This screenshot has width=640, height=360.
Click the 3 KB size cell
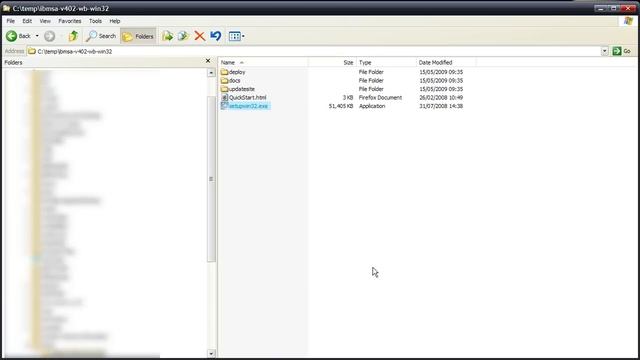coord(348,98)
